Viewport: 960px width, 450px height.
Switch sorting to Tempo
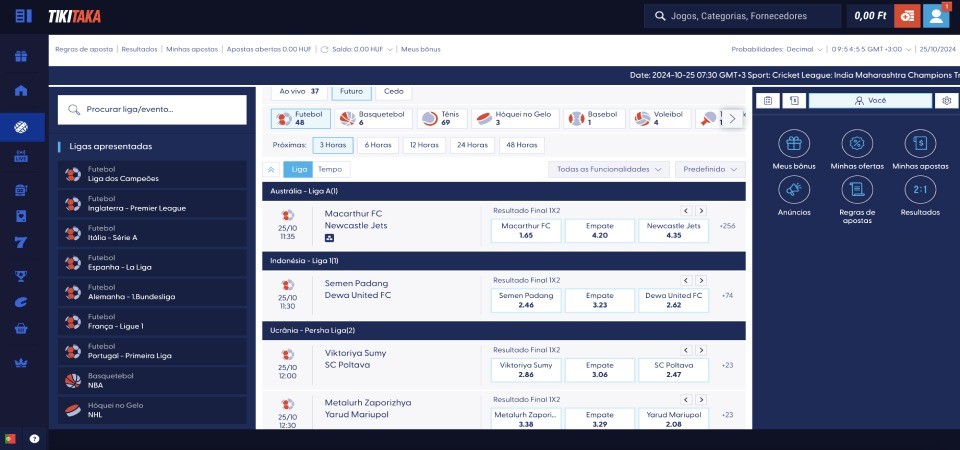(331, 170)
